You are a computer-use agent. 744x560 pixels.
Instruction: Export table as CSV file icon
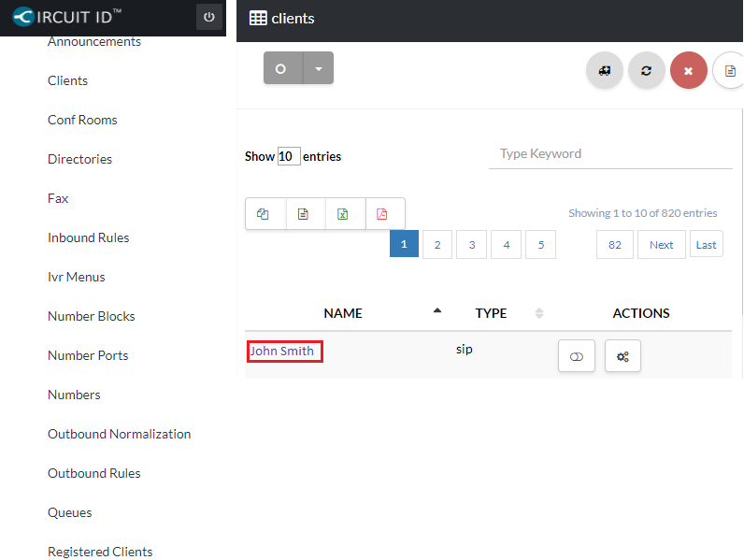[304, 214]
